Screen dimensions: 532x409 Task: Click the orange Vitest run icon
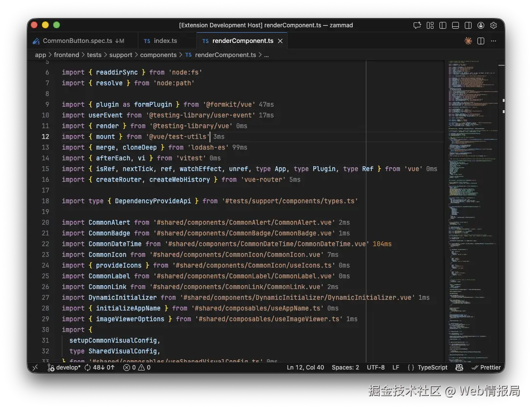tap(468, 41)
